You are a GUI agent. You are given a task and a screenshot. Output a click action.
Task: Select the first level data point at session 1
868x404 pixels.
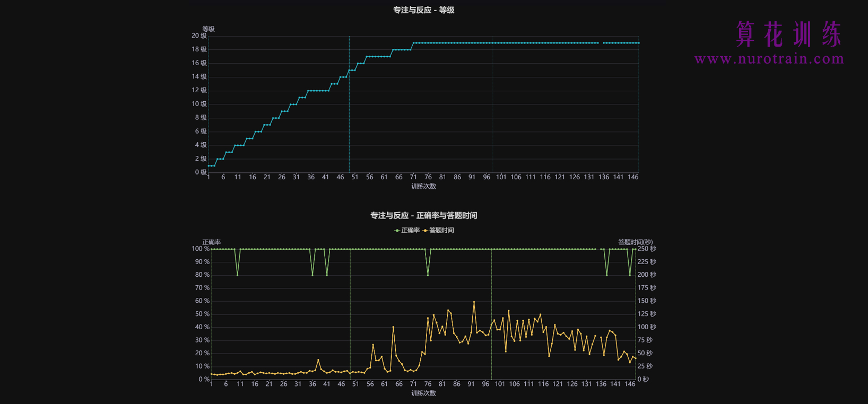coord(209,166)
